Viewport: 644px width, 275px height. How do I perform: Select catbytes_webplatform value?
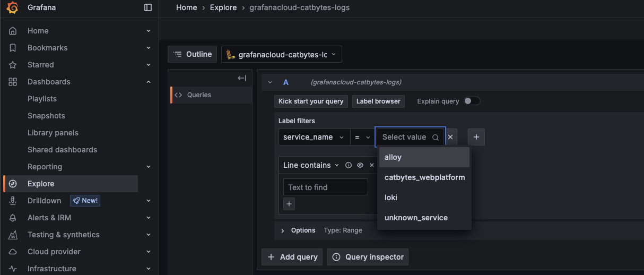(x=424, y=177)
